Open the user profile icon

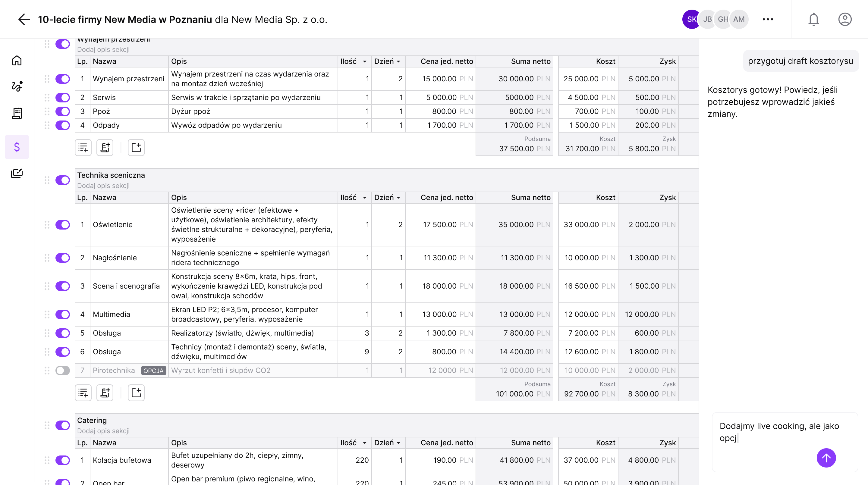coord(845,19)
